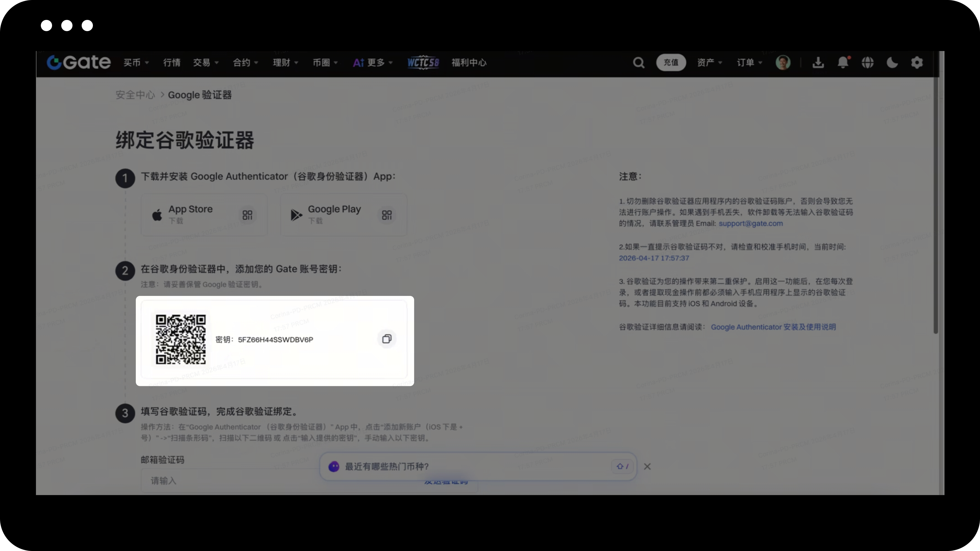Open the download app icon
This screenshot has width=980, height=551.
pos(818,63)
